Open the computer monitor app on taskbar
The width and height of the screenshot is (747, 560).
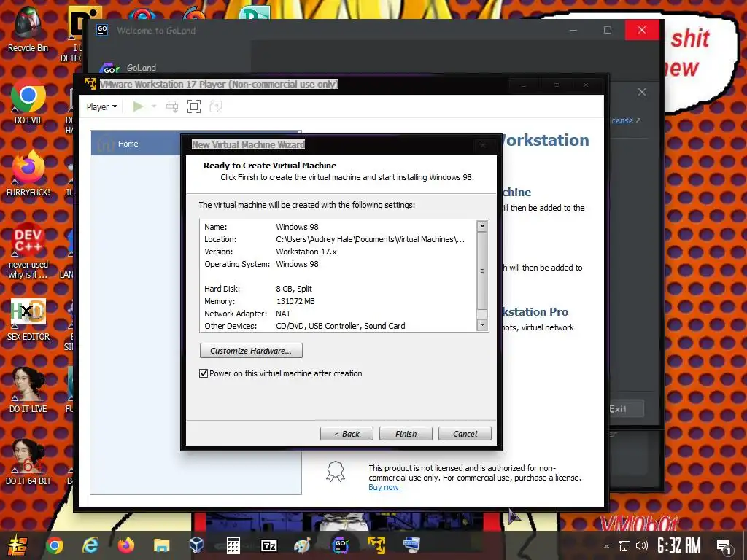click(411, 545)
